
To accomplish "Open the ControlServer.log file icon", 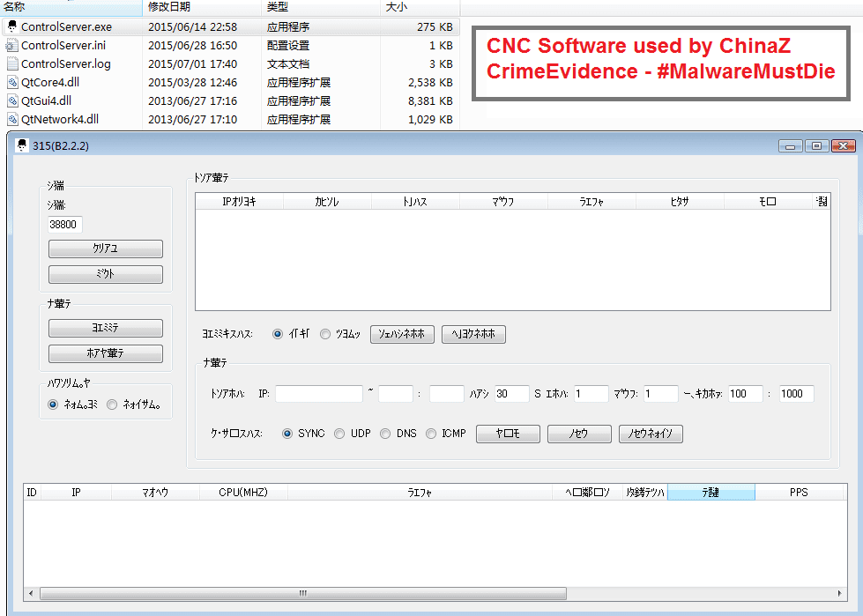I will [11, 63].
